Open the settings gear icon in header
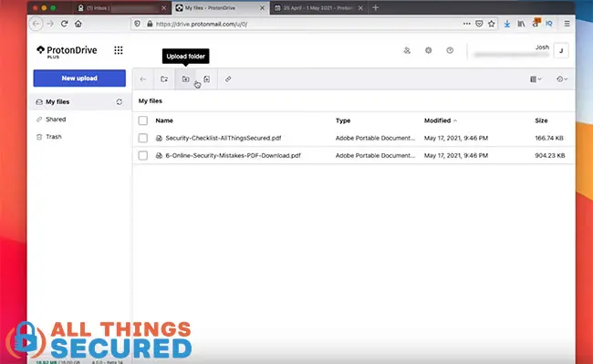593x364 pixels. [428, 50]
